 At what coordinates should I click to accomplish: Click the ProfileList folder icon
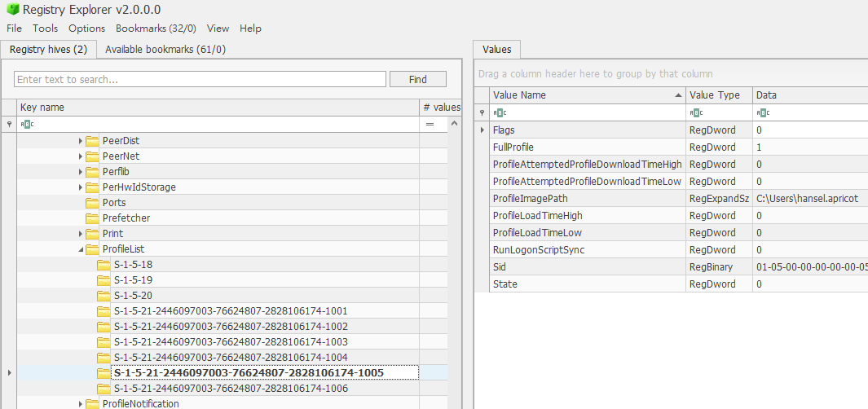tap(92, 249)
